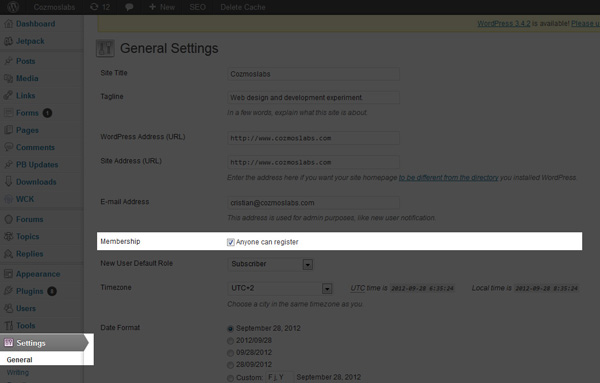600x383 pixels.
Task: Click the Media sidebar icon
Action: [x=8, y=78]
